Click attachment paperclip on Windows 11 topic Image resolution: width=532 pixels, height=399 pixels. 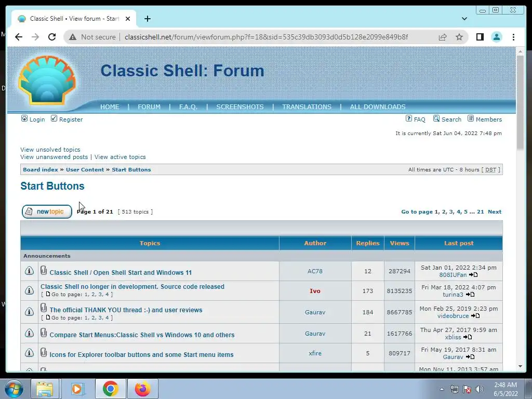[44, 270]
